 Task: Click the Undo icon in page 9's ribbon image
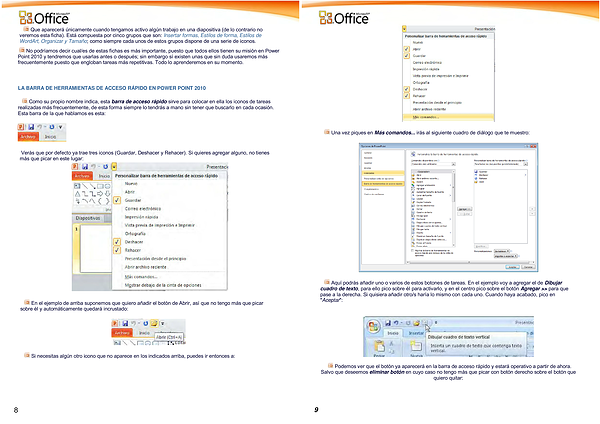(x=396, y=323)
